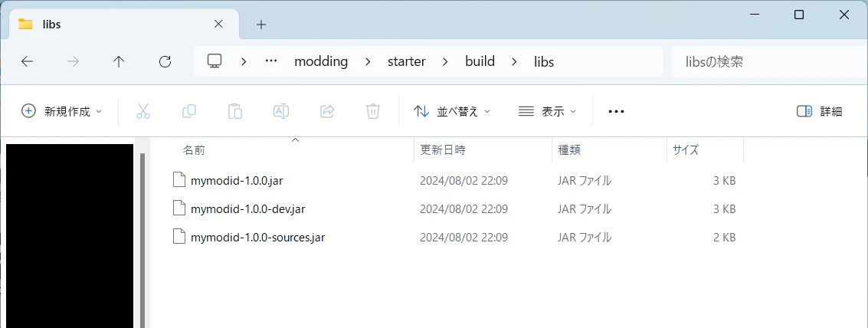Click date of mymodid-1.0.0-dev.jar row
868x328 pixels.
[464, 209]
